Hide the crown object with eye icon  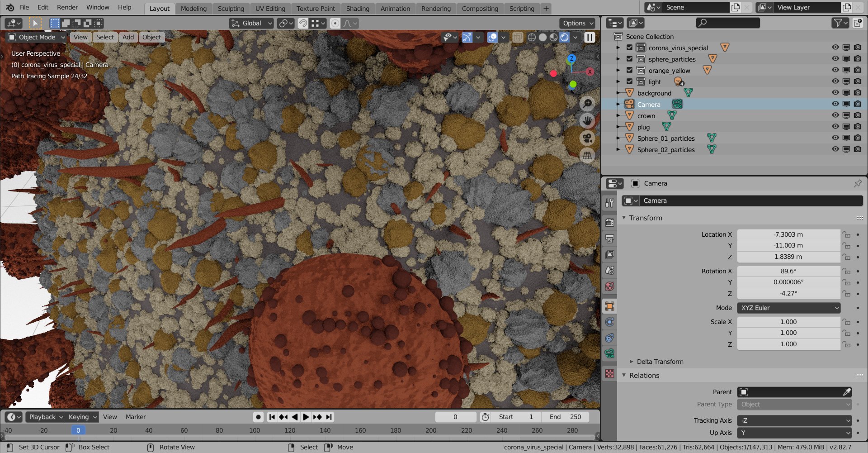tap(835, 115)
